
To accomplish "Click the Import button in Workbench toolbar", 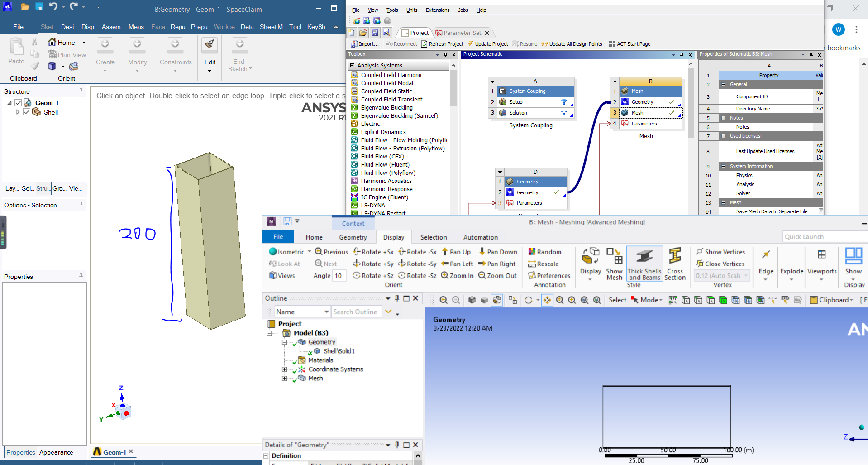I will click(365, 44).
